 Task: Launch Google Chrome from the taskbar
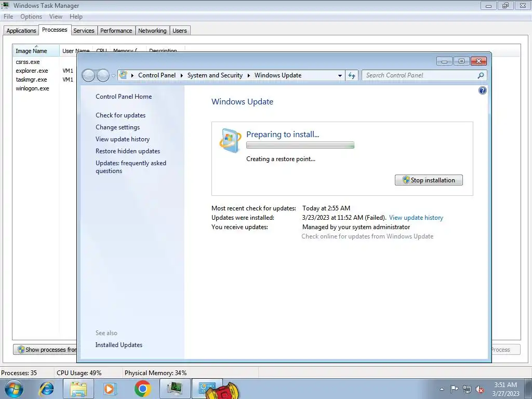(x=142, y=389)
